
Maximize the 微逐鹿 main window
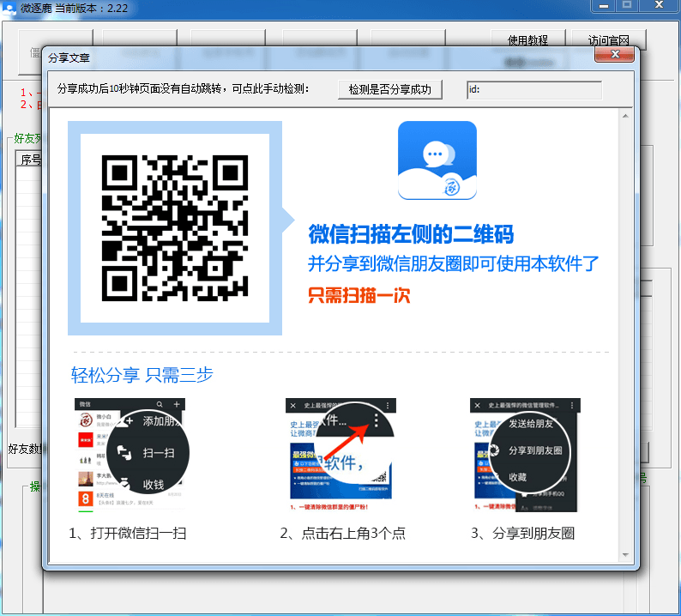[x=626, y=5]
